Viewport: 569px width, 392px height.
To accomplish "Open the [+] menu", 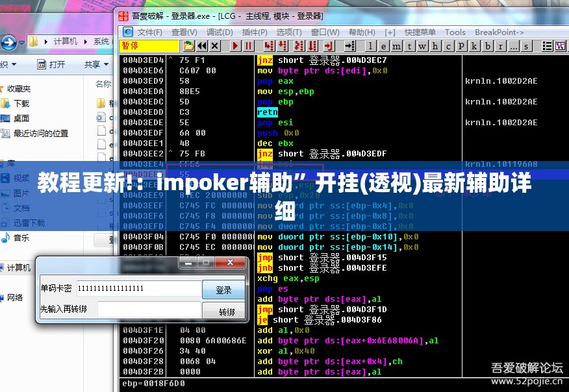I will [x=390, y=32].
